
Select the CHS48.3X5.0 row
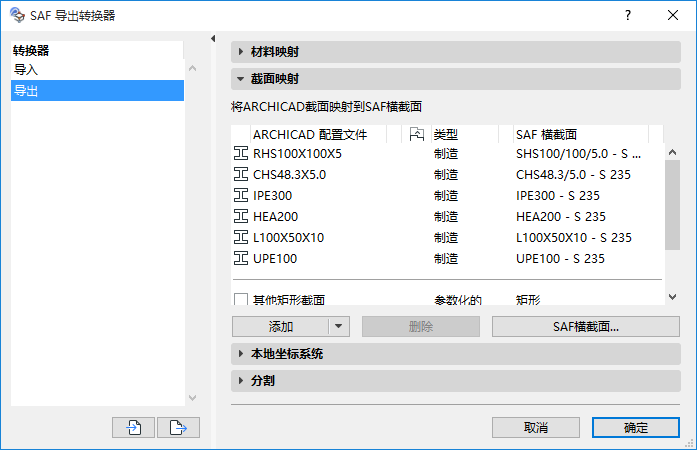click(448, 174)
